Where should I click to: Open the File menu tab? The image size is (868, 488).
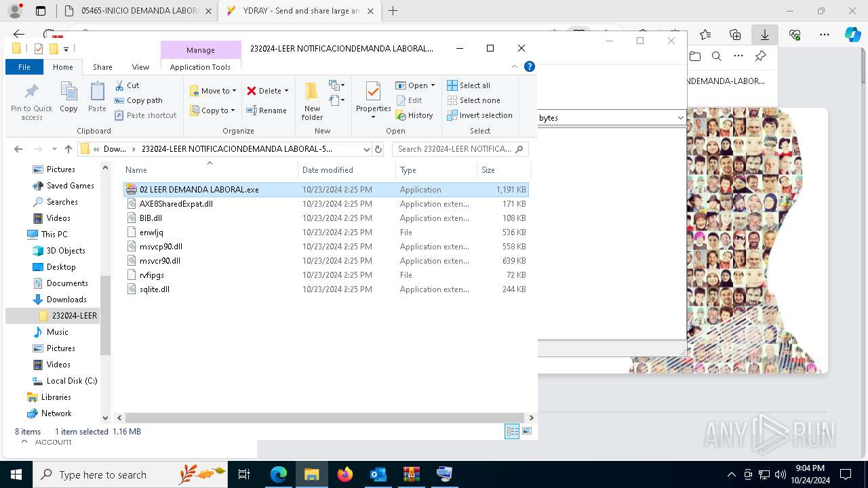(24, 67)
